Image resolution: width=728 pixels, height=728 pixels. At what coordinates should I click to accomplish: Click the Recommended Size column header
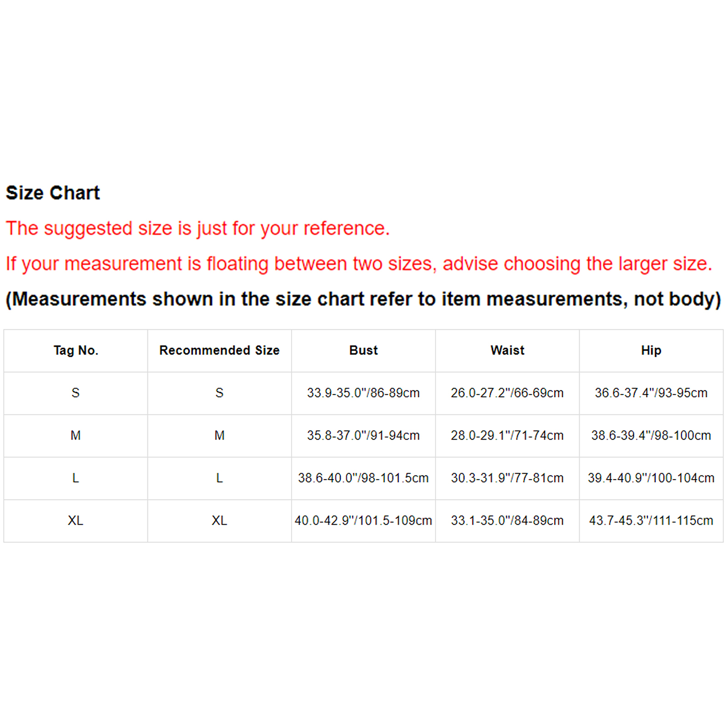coord(219,350)
